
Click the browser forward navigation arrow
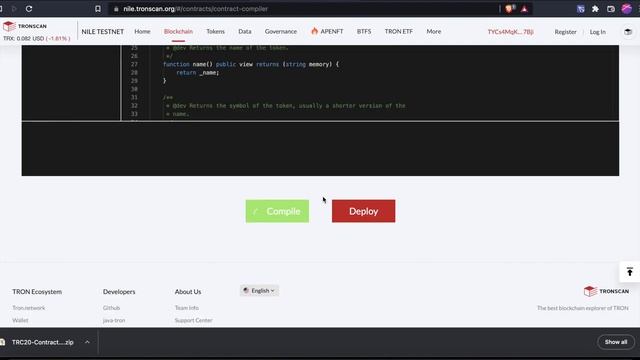click(x=14, y=9)
